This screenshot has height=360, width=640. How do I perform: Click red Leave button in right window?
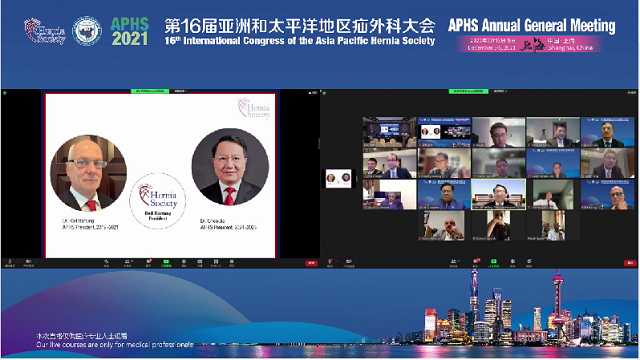[x=630, y=263]
